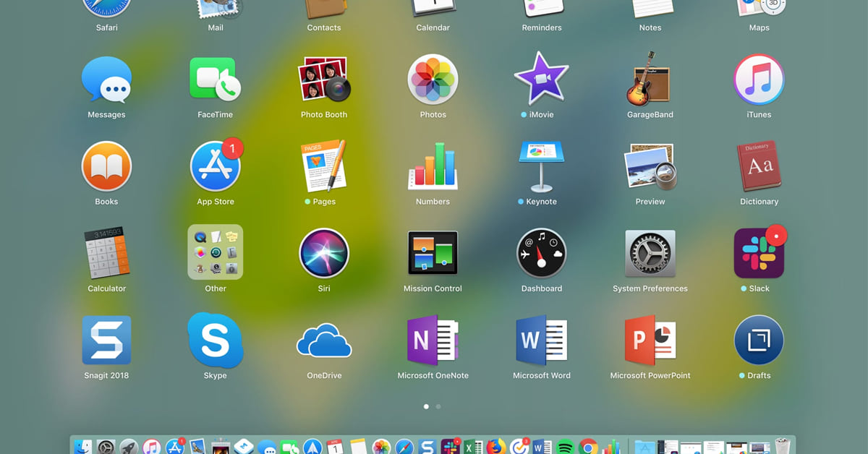Image resolution: width=868 pixels, height=454 pixels.
Task: Open Microsoft Word from the Launchpad grid
Action: (541, 340)
